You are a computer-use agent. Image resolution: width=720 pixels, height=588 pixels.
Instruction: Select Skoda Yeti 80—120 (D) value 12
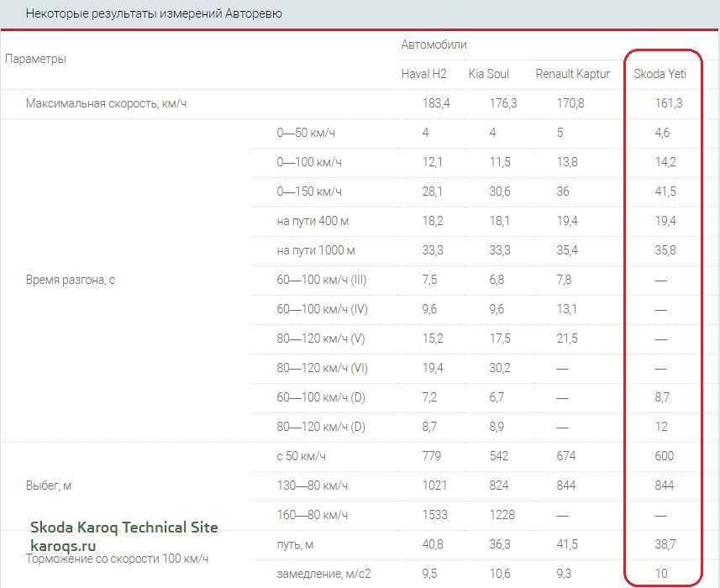pos(661,427)
